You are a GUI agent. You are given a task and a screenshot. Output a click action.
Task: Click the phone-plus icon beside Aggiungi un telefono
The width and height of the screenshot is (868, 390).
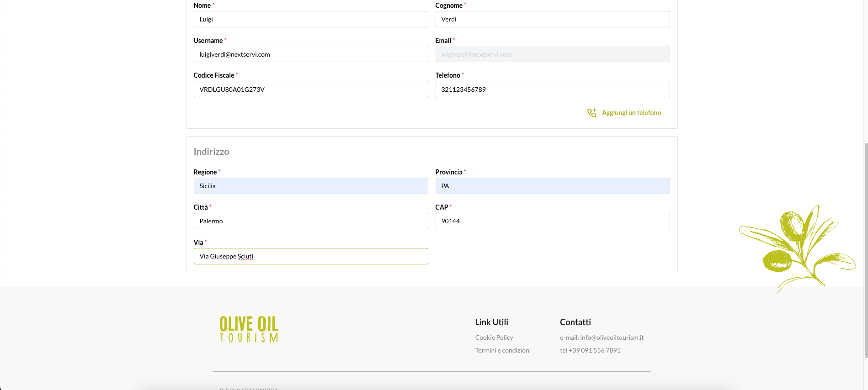pyautogui.click(x=591, y=113)
